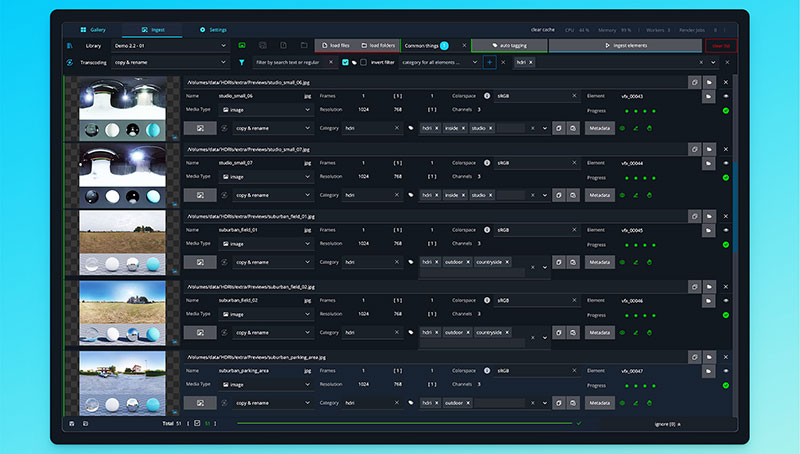Click the suburban_field_02 thumbnail
Viewport: 800px width, 454px height.
click(x=122, y=312)
